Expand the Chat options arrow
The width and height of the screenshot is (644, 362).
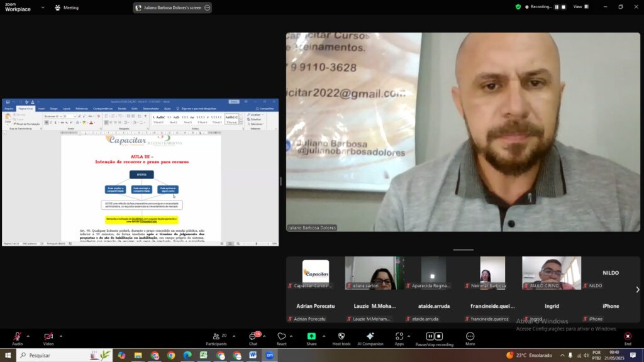[264, 336]
